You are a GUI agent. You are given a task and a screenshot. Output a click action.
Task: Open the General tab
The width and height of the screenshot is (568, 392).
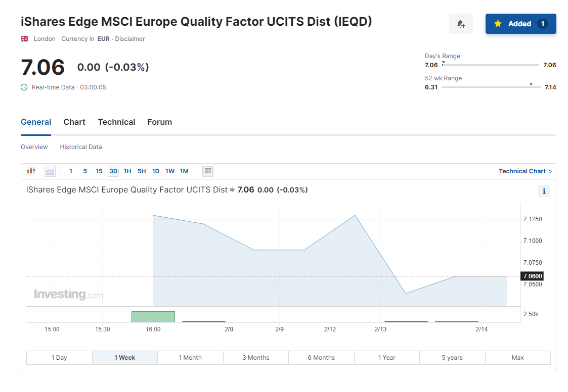(x=36, y=122)
